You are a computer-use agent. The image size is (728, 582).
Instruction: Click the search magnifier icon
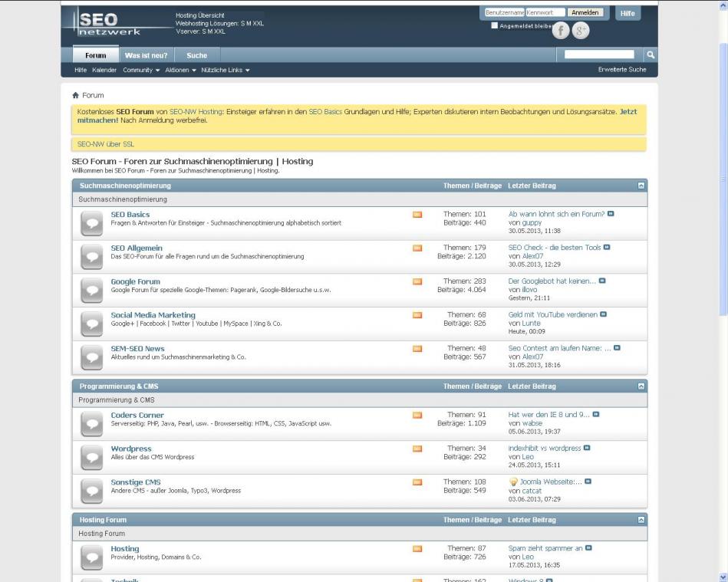(x=650, y=54)
